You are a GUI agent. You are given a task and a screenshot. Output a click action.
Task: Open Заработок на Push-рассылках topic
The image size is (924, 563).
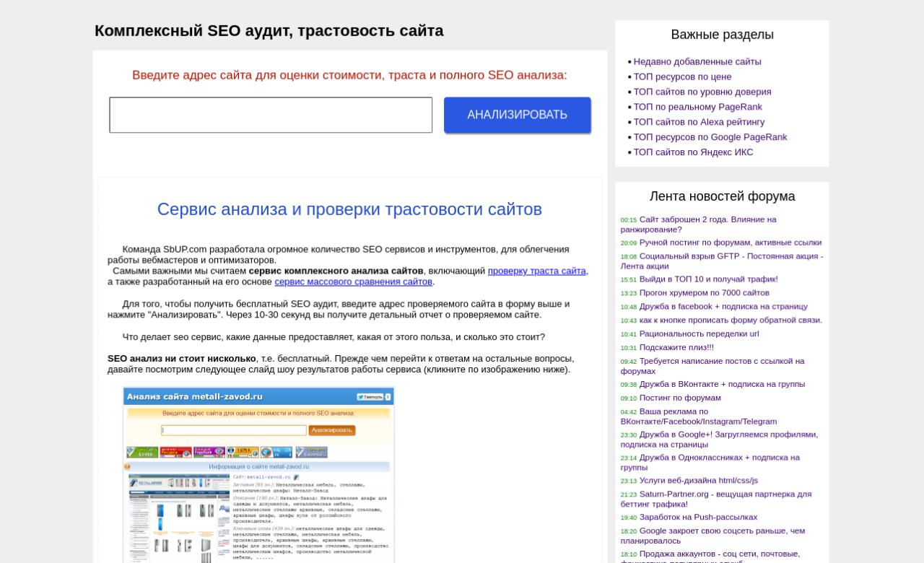(699, 518)
